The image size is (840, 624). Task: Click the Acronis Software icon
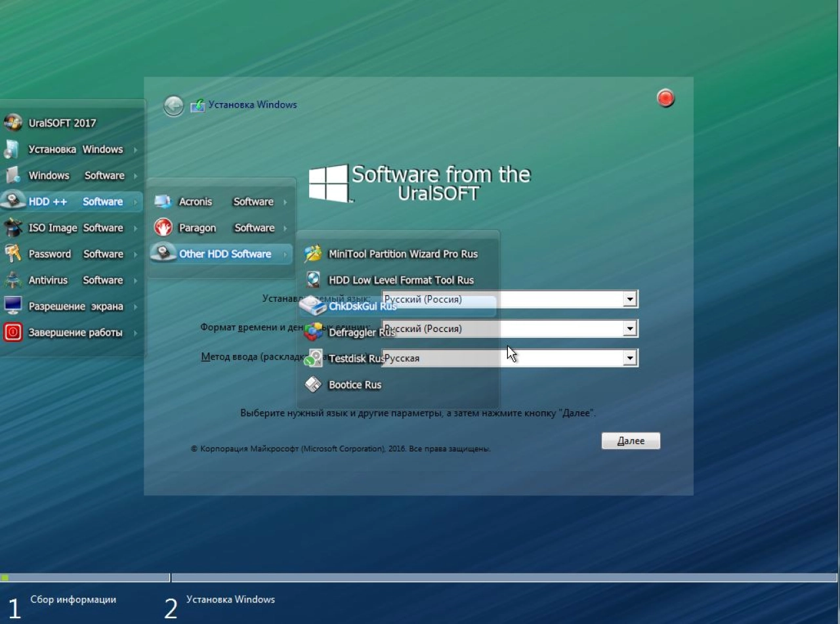163,201
